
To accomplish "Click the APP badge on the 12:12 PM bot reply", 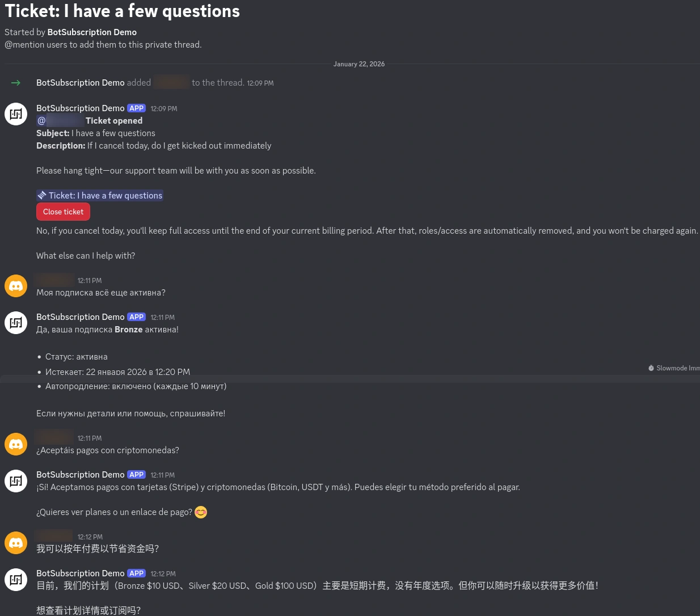I will coord(136,573).
